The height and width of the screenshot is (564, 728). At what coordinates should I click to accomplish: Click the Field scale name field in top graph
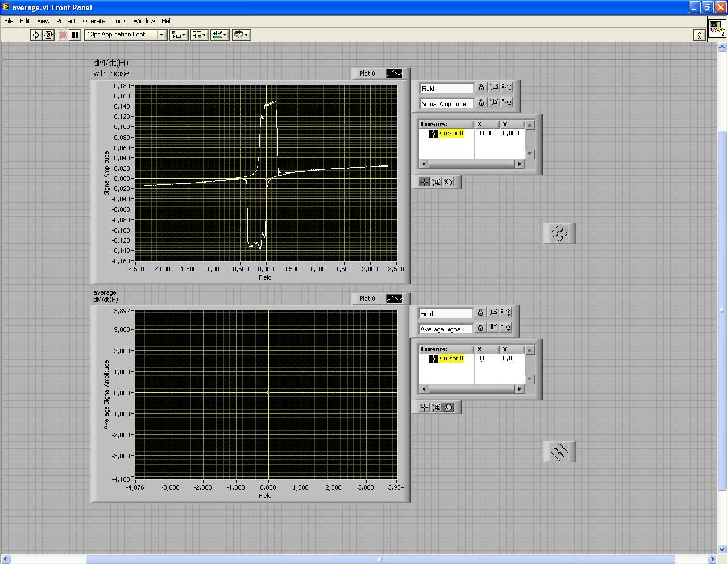(x=446, y=88)
